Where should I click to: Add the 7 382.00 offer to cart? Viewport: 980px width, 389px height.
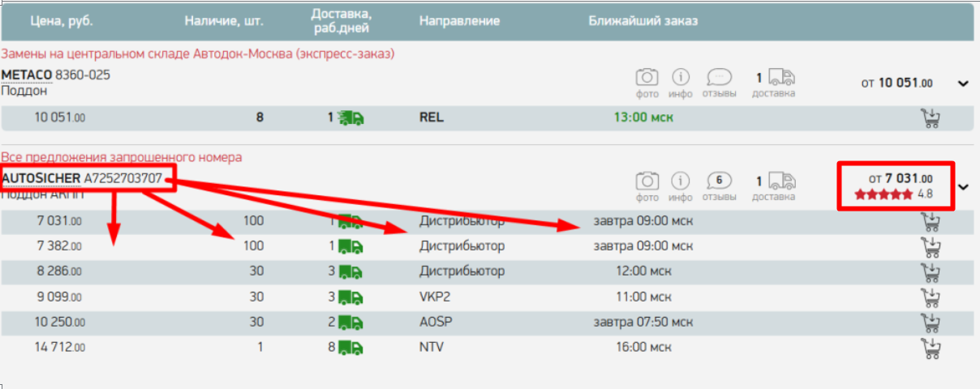[931, 246]
